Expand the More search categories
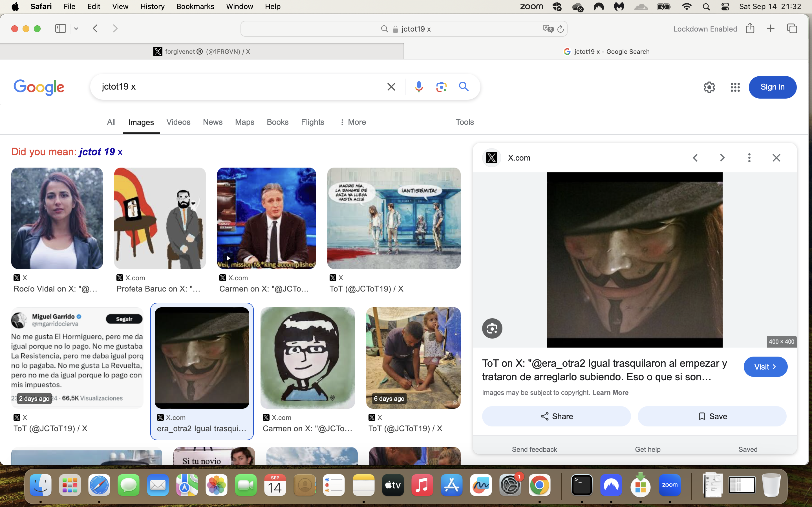This screenshot has width=812, height=507. coord(352,122)
